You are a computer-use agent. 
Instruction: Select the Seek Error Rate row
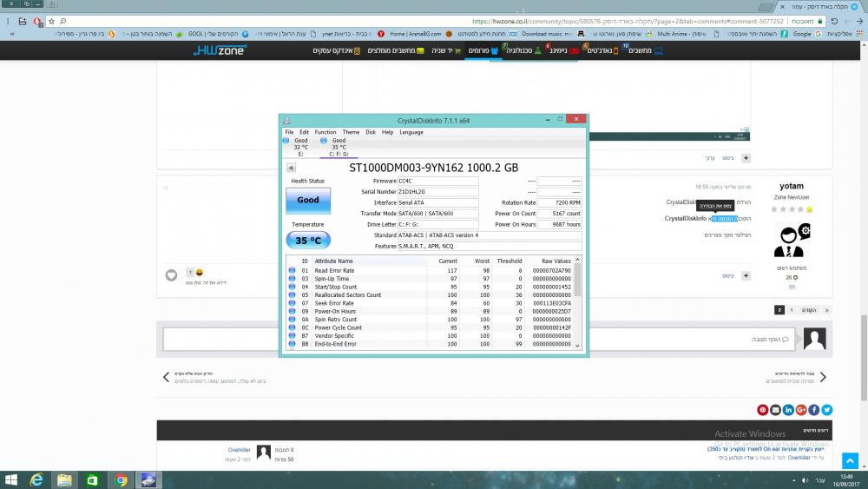coord(431,303)
